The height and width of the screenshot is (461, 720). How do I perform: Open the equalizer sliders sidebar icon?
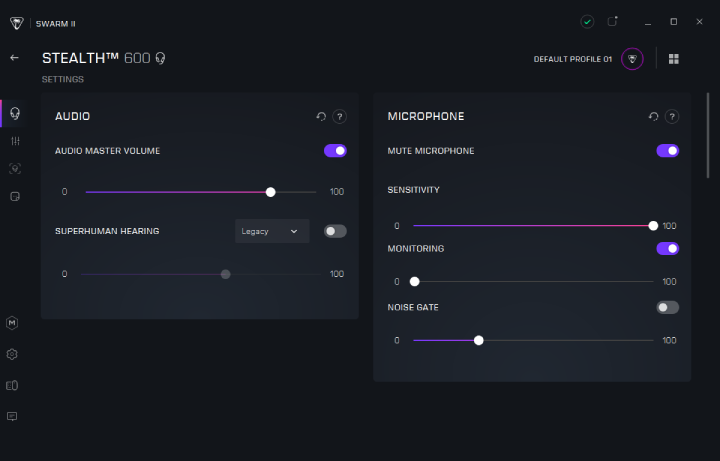click(14, 141)
